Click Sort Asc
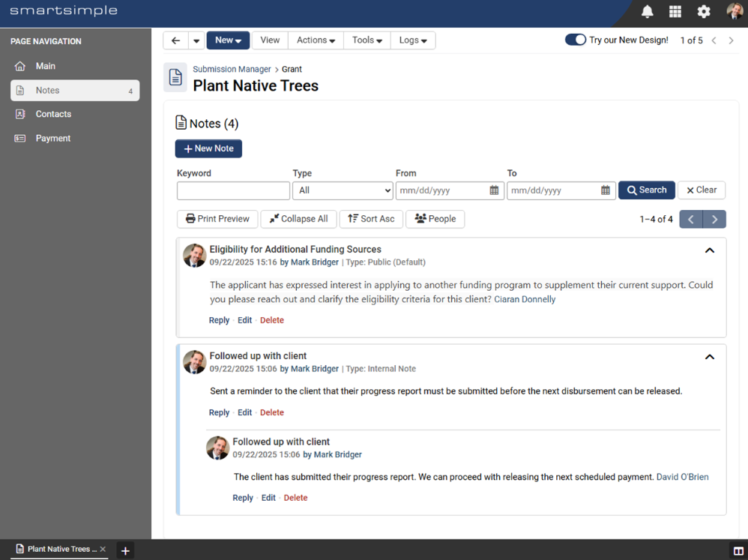This screenshot has width=748, height=560. 371,219
